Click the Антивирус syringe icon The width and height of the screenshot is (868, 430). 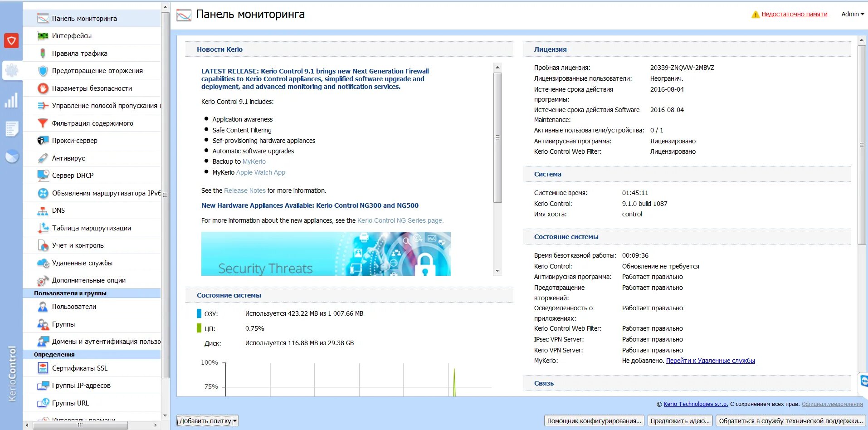pyautogui.click(x=43, y=158)
